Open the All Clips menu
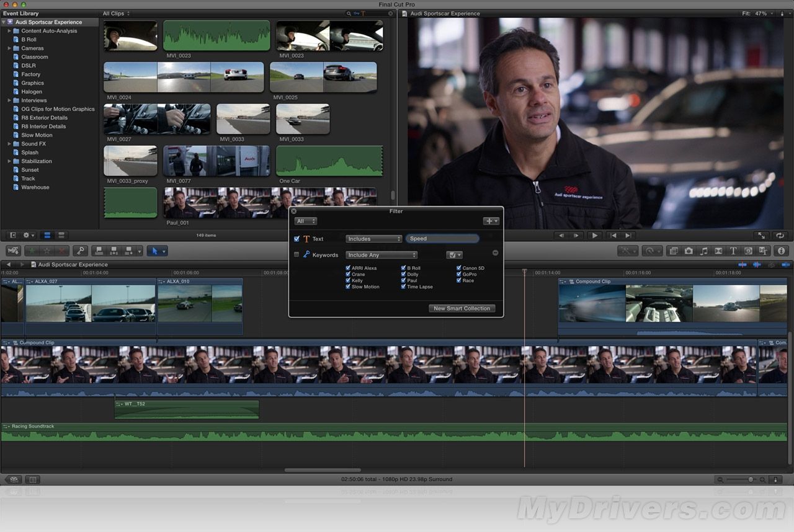This screenshot has height=532, width=794. (115, 13)
